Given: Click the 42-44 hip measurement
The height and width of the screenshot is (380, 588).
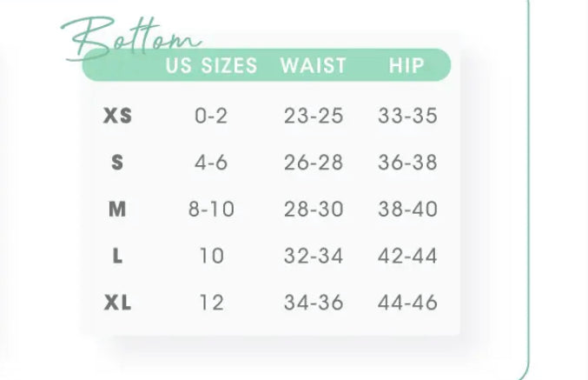Looking at the screenshot, I should [x=407, y=257].
